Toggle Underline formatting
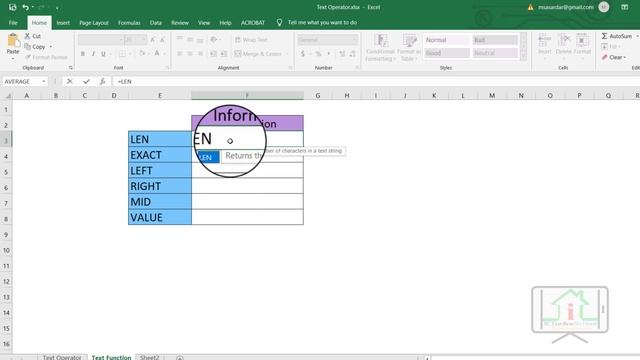Image resolution: width=640 pixels, height=360 pixels. point(103,54)
